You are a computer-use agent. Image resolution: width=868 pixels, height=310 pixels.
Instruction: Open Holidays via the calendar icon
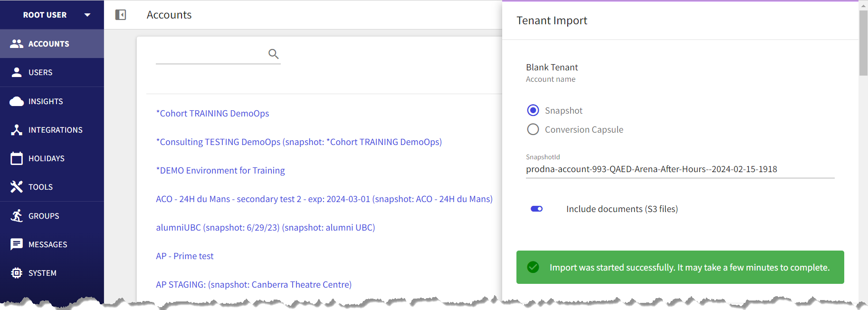(17, 158)
